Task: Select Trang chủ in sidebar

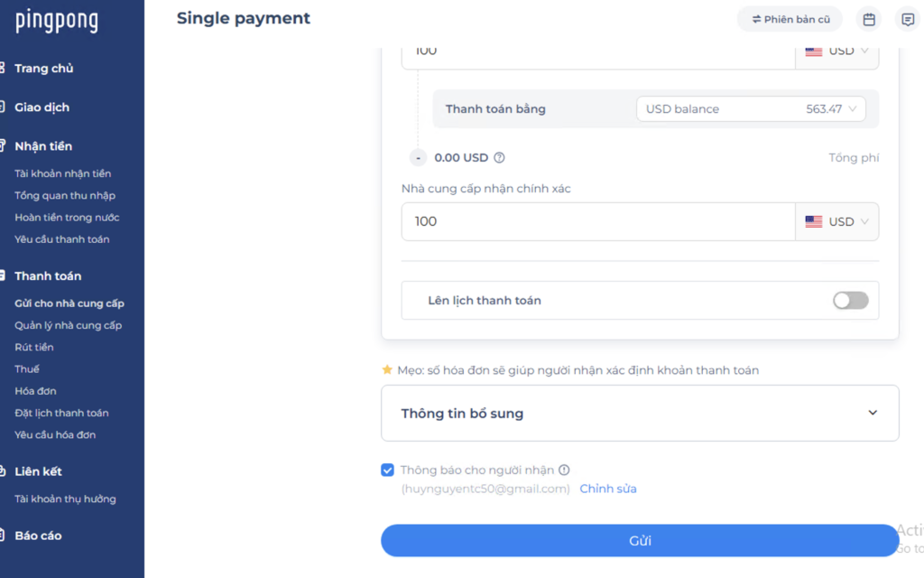Action: 43,69
